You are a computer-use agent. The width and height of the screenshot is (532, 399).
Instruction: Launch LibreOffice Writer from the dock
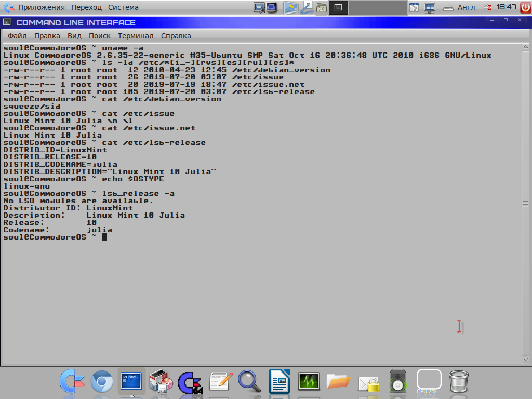coord(279,381)
